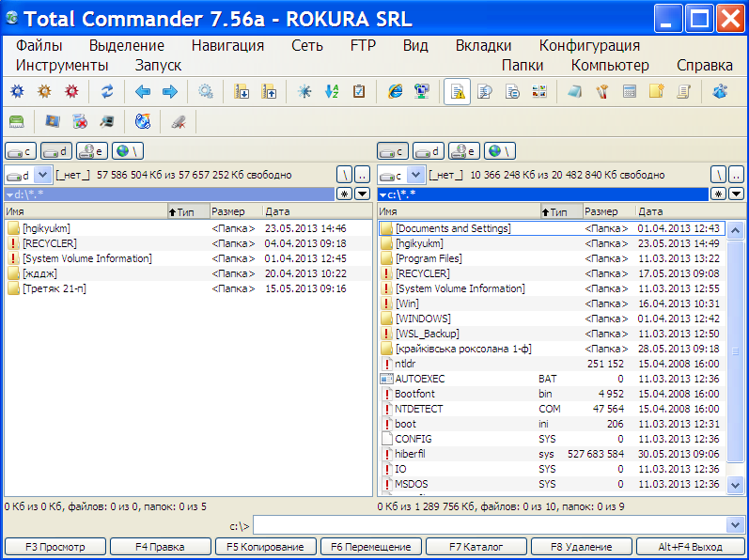Switch right panel to drive d button

click(x=429, y=151)
